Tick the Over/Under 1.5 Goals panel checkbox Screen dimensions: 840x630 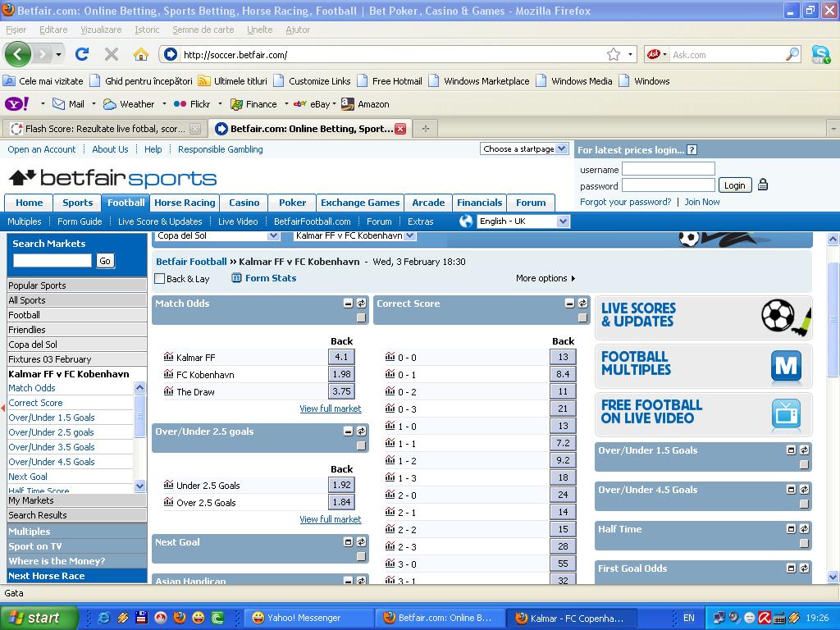click(x=804, y=464)
